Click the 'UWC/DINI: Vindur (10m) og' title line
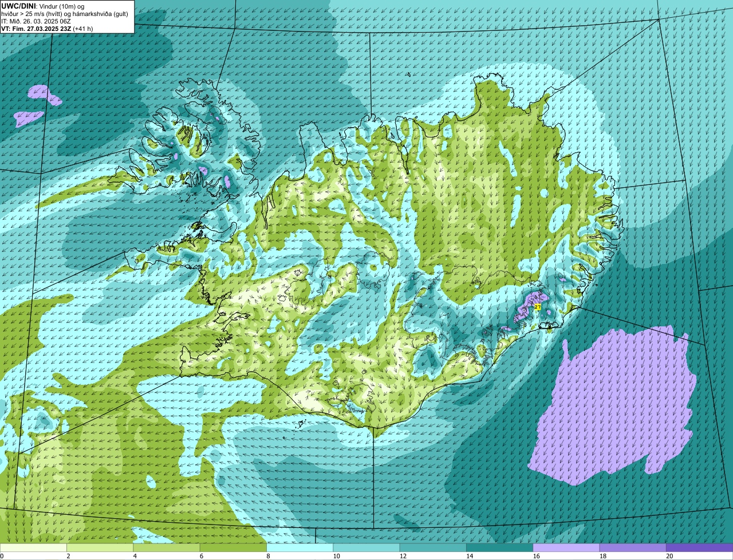This screenshot has width=733, height=560. [43, 6]
